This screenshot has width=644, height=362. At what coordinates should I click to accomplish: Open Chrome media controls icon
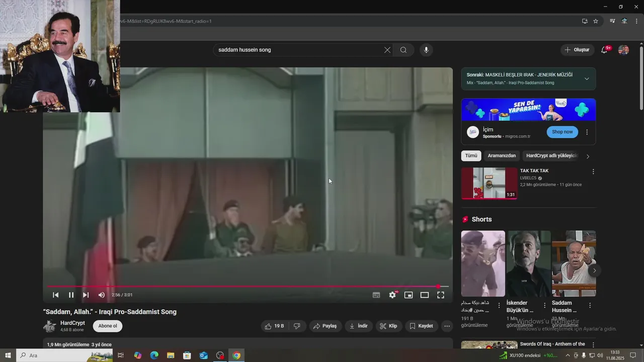pos(612,21)
